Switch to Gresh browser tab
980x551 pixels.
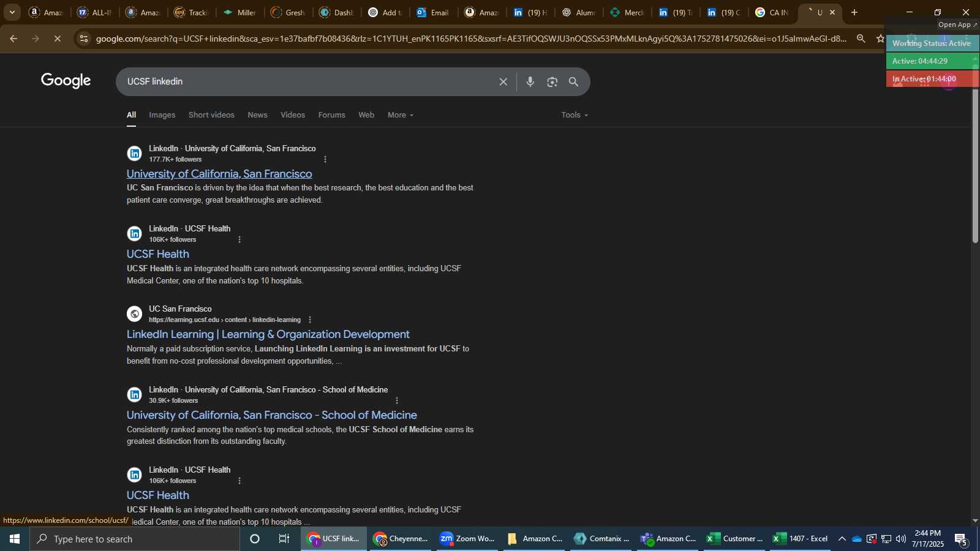tap(288, 12)
